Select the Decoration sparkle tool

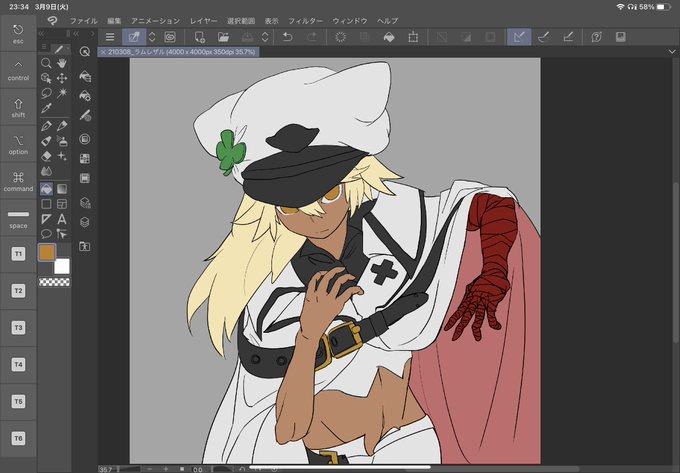62,156
